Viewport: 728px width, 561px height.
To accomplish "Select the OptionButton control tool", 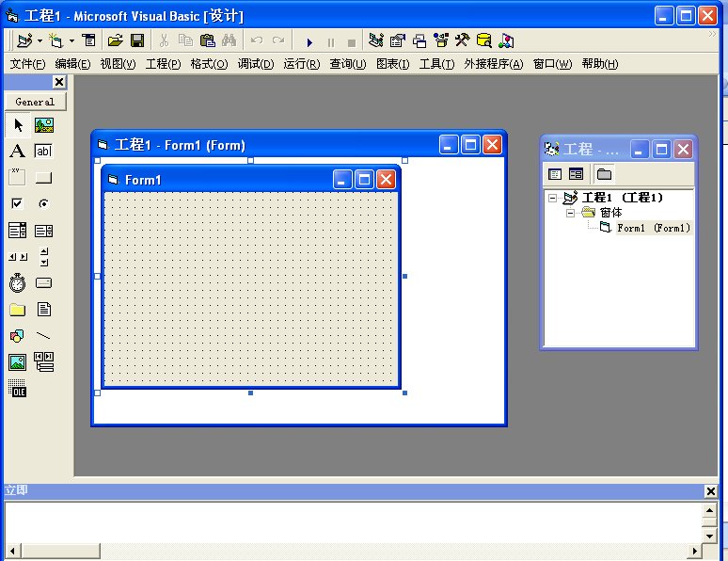I will [44, 203].
